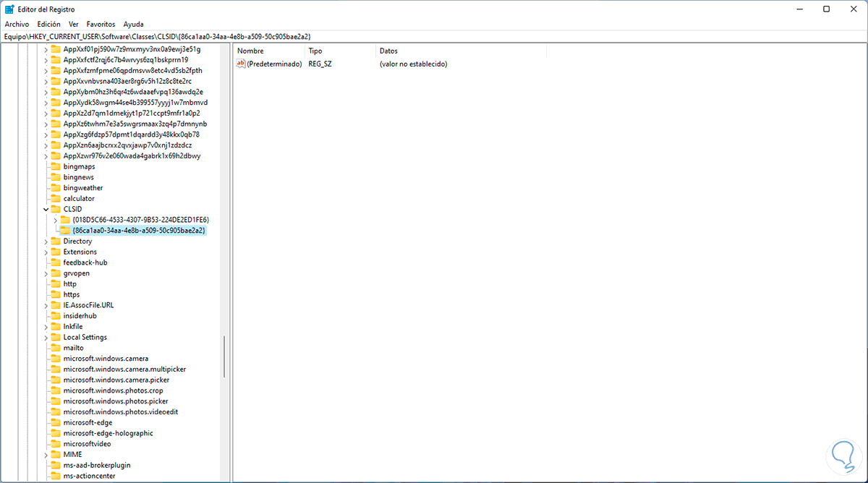The width and height of the screenshot is (868, 483).
Task: Expand the AppXydk58wgm44se4b399557yyyj1w7mbmvd key
Action: tap(46, 103)
